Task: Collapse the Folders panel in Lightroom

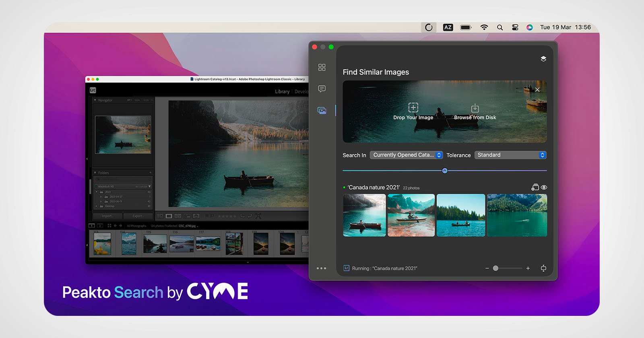Action: [x=95, y=173]
